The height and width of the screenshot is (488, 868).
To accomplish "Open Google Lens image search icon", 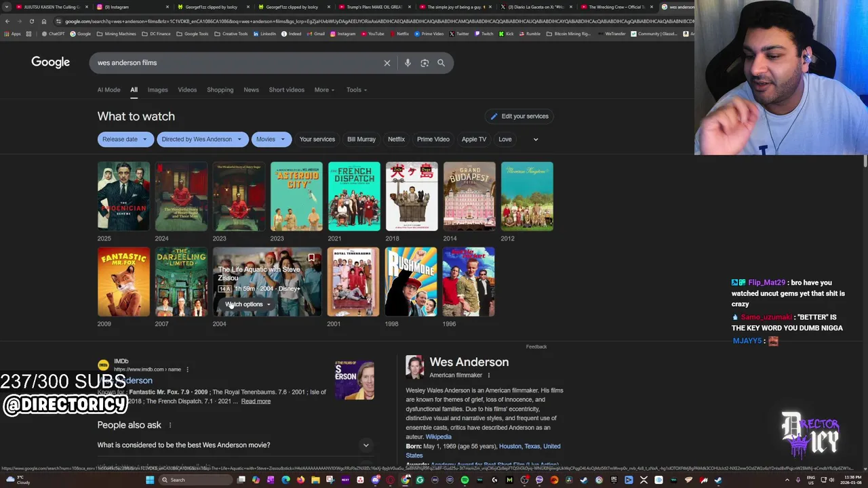I will click(425, 63).
